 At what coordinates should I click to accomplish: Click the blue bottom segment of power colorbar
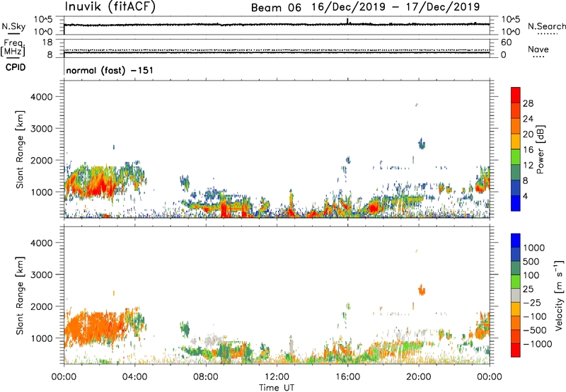click(516, 203)
